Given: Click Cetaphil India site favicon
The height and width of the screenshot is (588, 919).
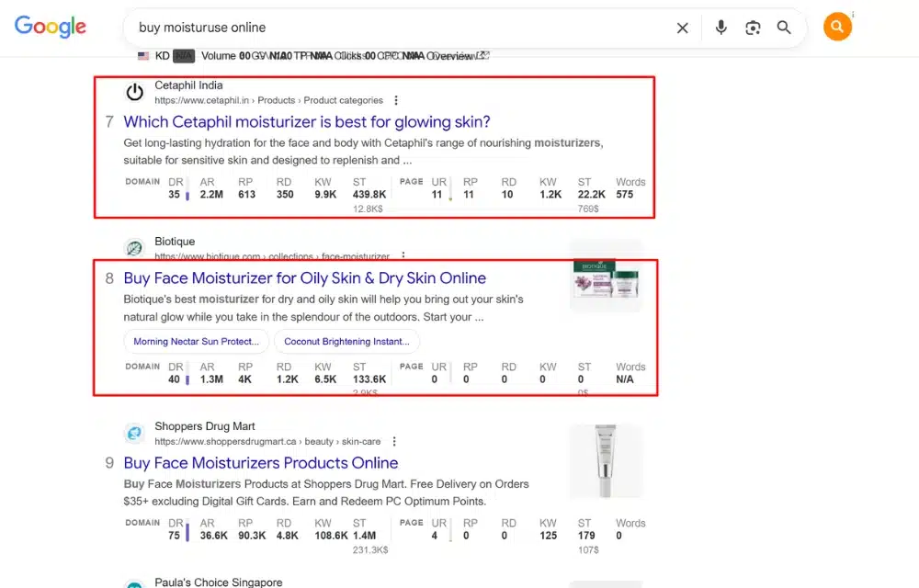Looking at the screenshot, I should (x=135, y=92).
